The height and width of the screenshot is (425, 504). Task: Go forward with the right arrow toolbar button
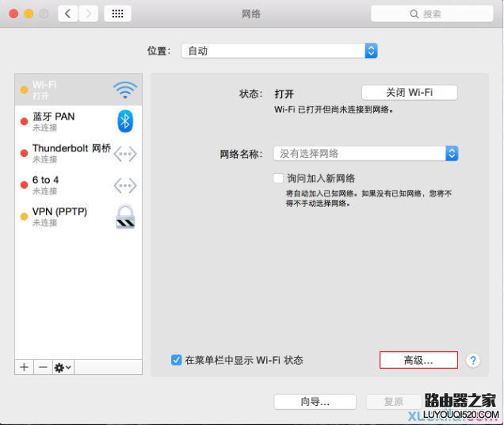[x=89, y=13]
